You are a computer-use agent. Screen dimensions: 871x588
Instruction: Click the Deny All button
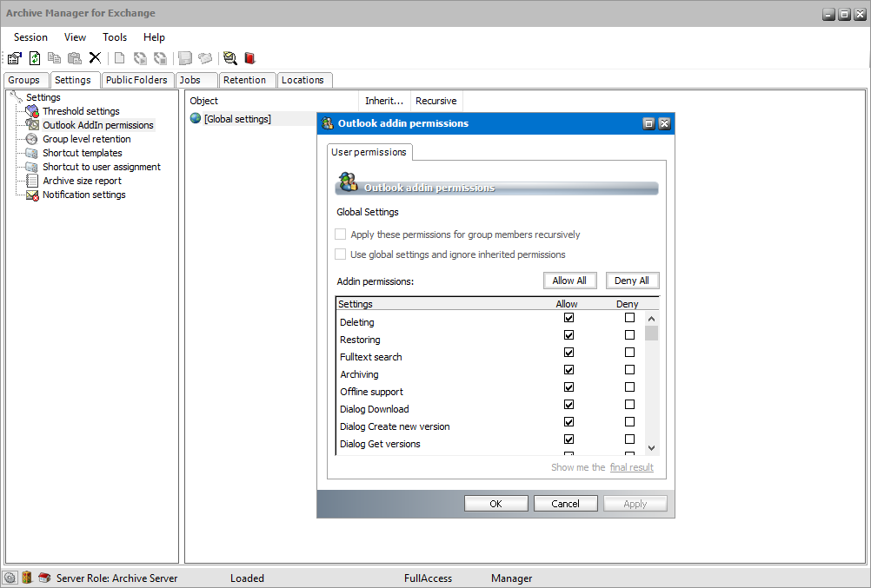(x=632, y=281)
